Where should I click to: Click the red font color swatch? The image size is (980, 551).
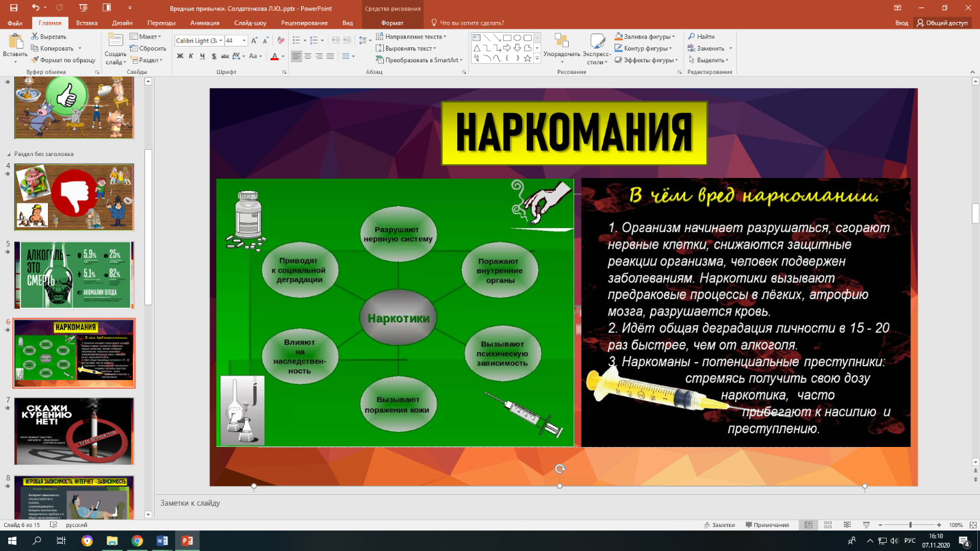(274, 56)
